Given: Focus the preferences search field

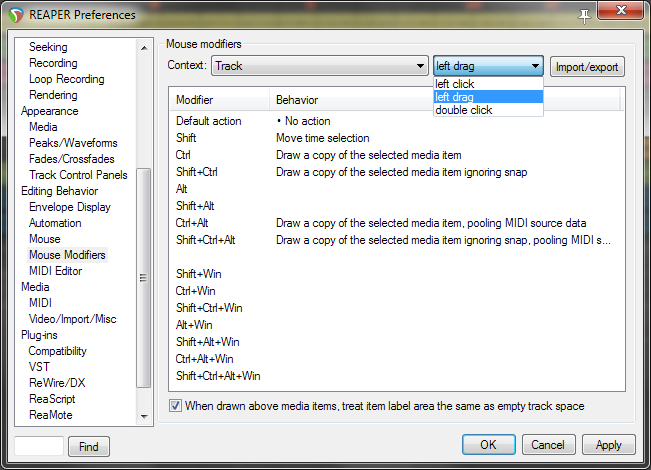Looking at the screenshot, I should (x=39, y=446).
